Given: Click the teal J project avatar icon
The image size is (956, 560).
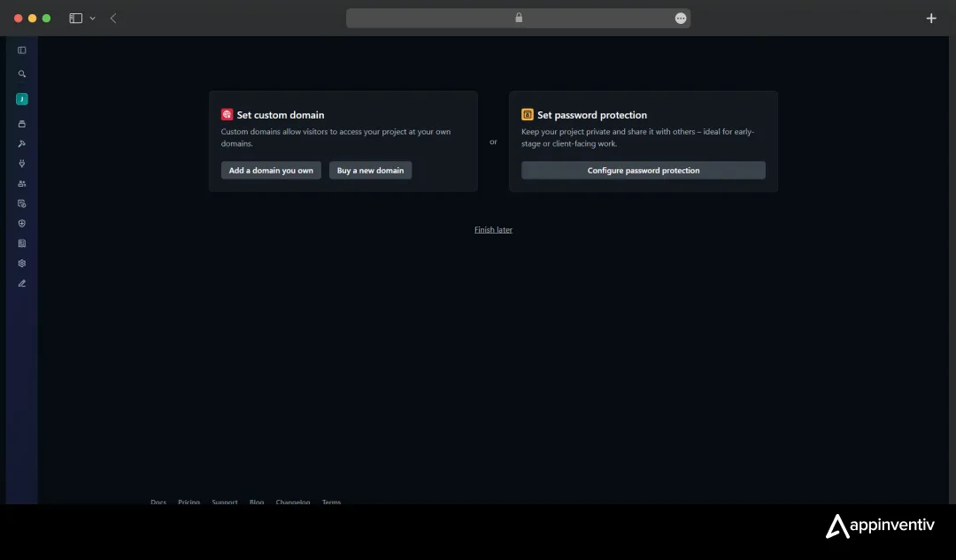Looking at the screenshot, I should (21, 98).
